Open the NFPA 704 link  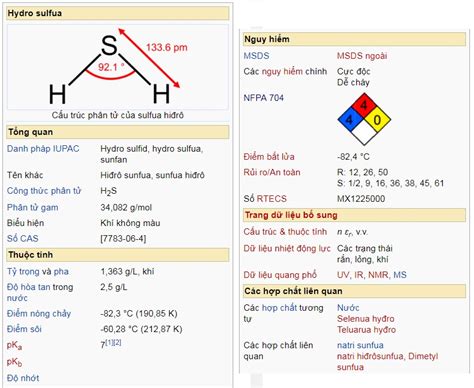(x=263, y=98)
